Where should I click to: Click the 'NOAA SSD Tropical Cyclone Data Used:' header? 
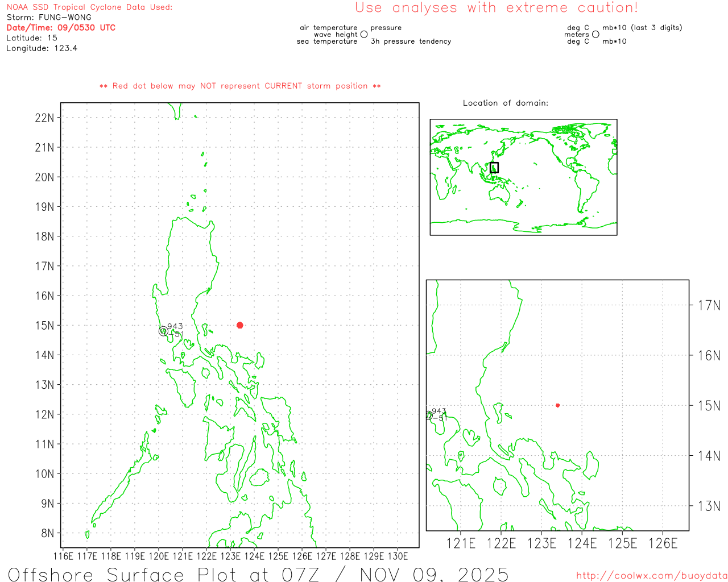click(x=89, y=7)
